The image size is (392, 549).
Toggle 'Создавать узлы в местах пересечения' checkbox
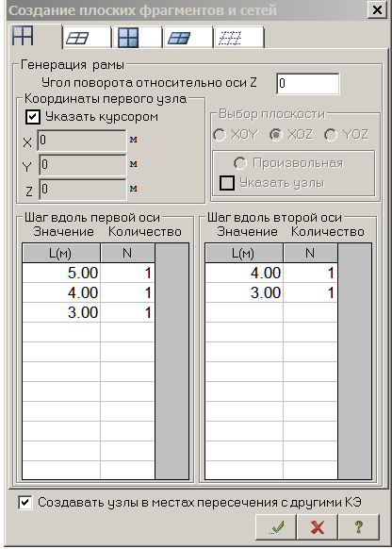(x=24, y=503)
